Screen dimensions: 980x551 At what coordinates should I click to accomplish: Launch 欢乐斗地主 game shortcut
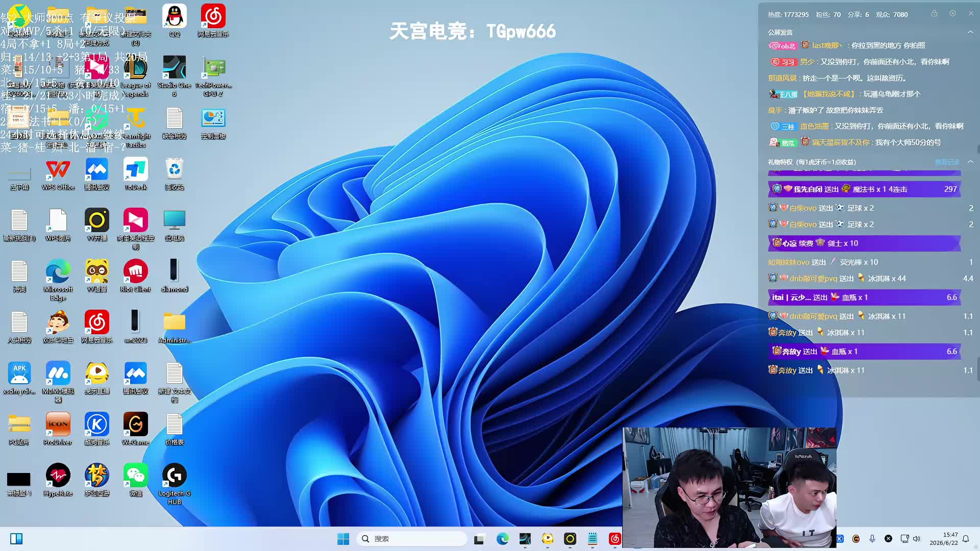pyautogui.click(x=58, y=327)
